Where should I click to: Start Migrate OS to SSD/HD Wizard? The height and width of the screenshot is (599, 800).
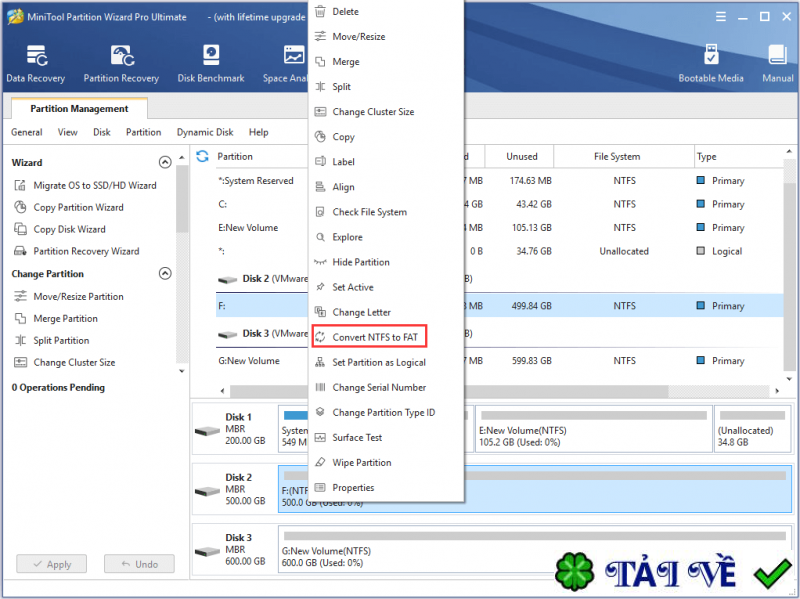(94, 185)
